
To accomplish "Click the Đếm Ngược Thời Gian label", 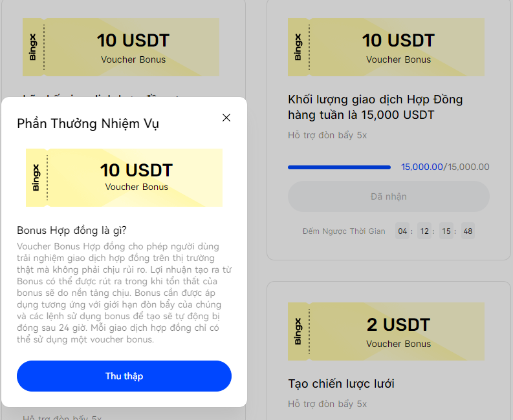I will pos(344,231).
